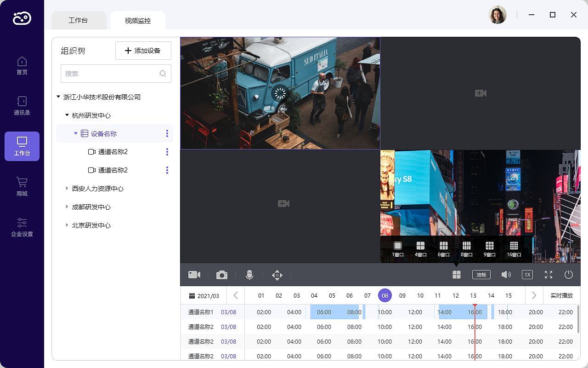
Task: Select the 工作台 sidebar item
Action: [22, 146]
